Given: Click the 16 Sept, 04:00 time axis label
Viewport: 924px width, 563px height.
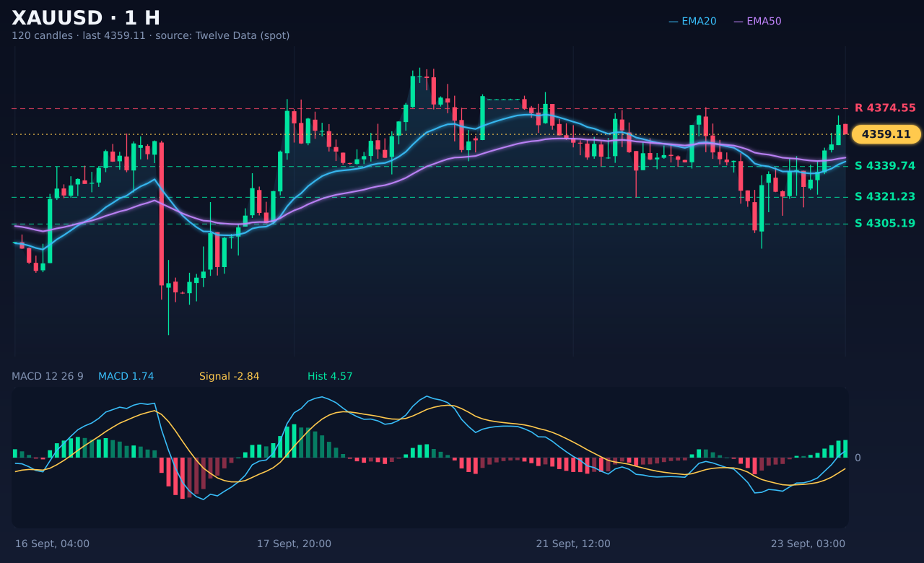Looking at the screenshot, I should point(53,544).
